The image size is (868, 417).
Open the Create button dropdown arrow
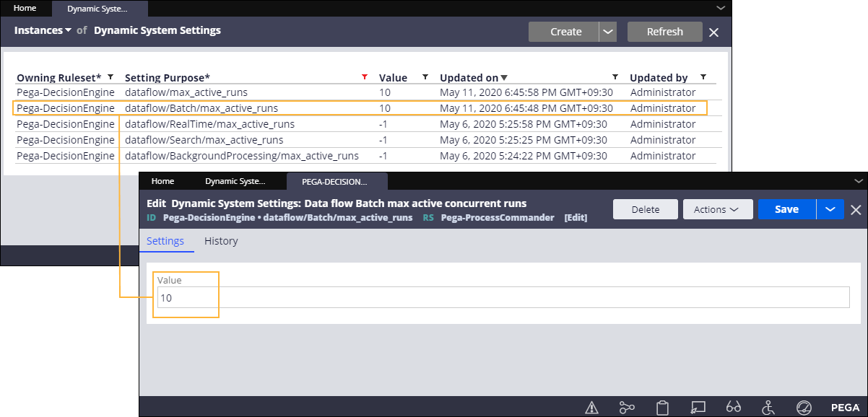tap(607, 32)
